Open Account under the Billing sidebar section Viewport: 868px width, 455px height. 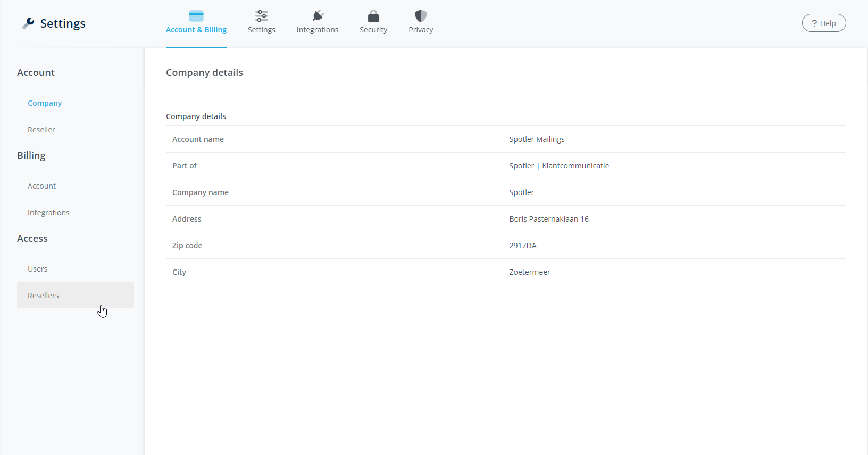[41, 186]
